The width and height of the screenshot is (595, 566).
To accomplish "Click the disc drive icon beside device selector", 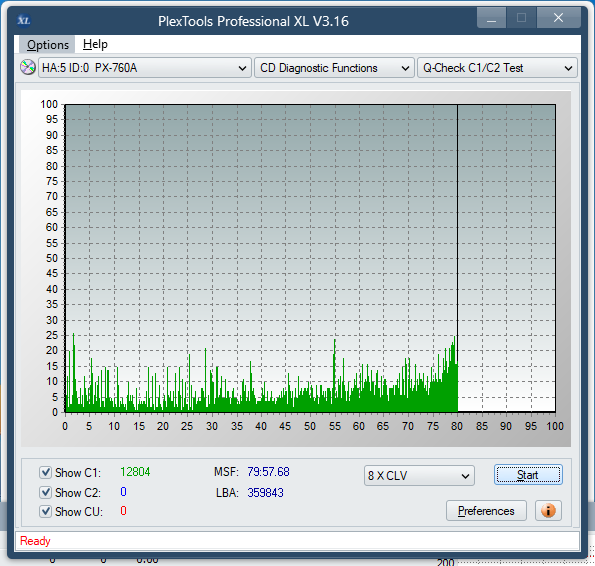I will [28, 68].
